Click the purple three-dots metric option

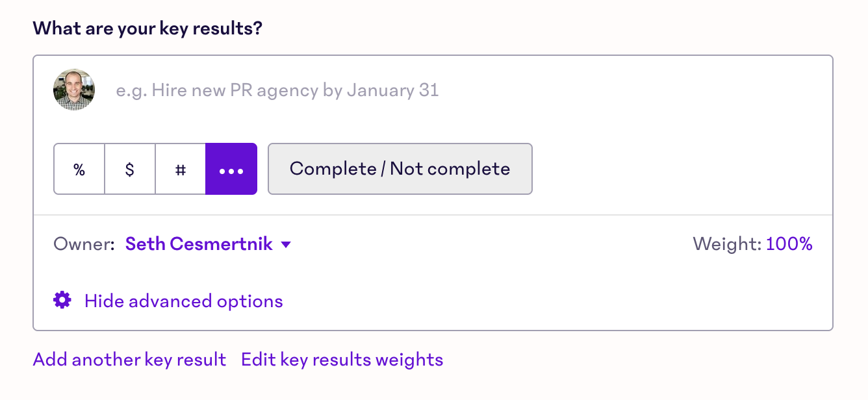(231, 169)
